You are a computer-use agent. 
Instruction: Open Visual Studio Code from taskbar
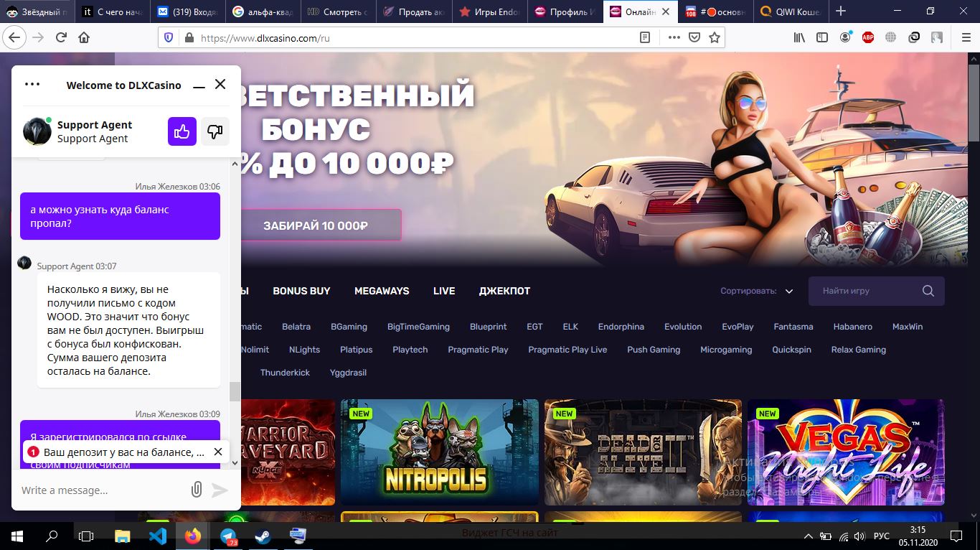click(x=158, y=536)
